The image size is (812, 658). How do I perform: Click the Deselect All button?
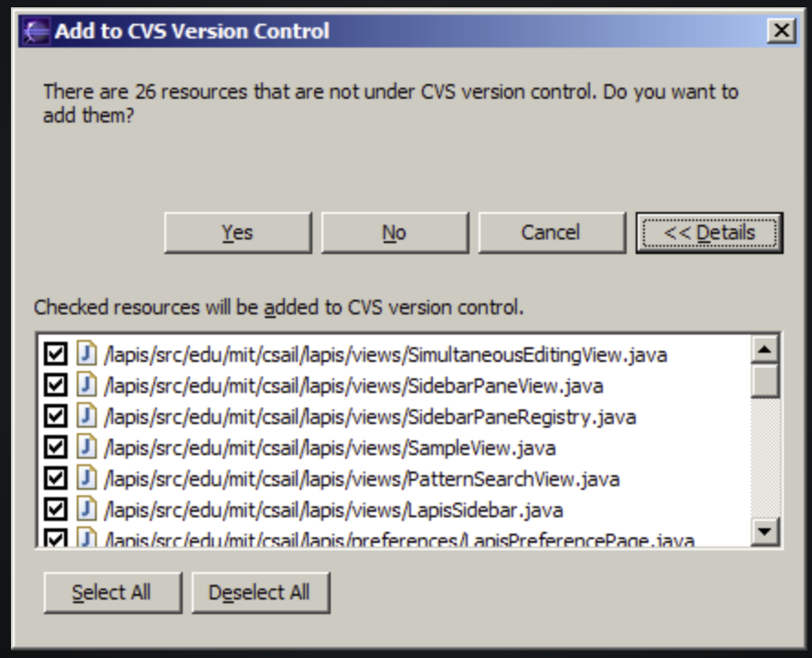click(x=260, y=593)
